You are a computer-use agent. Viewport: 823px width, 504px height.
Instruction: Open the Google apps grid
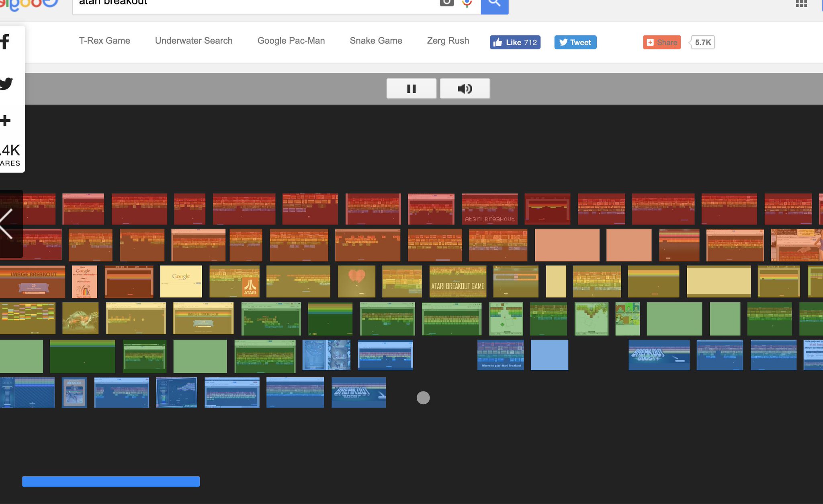801,4
